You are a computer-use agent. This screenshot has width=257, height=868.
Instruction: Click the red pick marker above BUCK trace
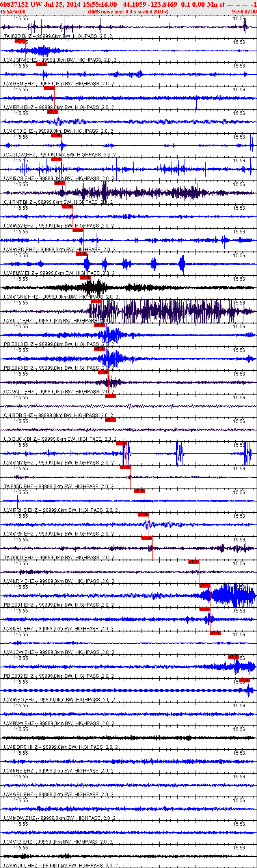(111, 419)
